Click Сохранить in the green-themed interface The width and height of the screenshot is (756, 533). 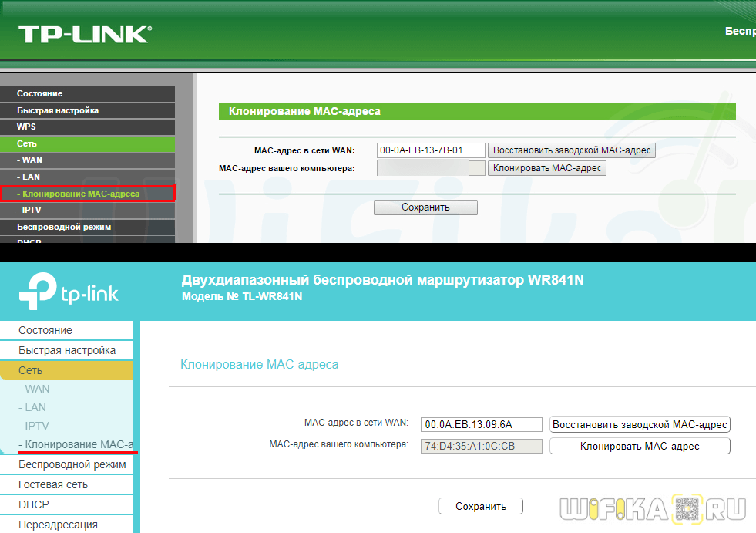coord(425,207)
